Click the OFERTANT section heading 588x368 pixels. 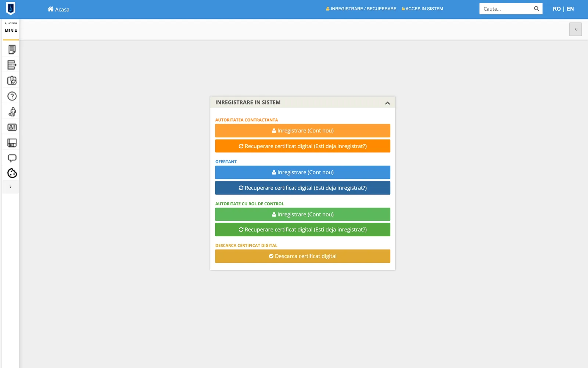226,162
